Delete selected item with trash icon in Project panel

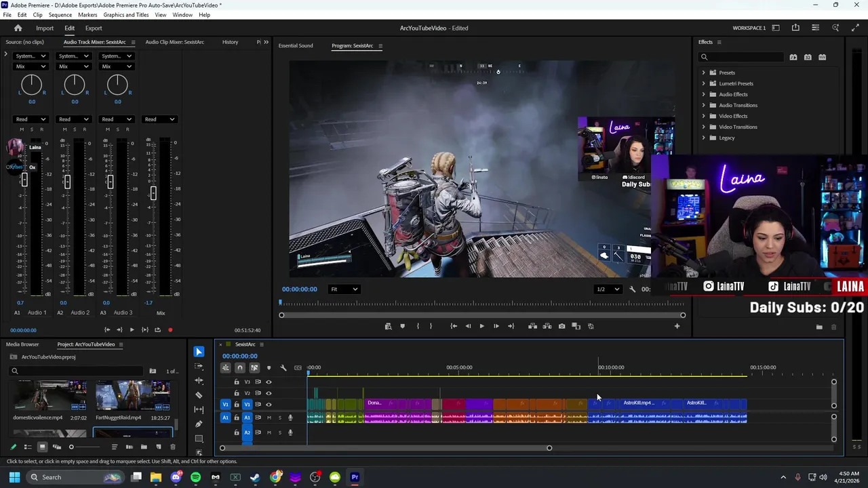(x=173, y=447)
